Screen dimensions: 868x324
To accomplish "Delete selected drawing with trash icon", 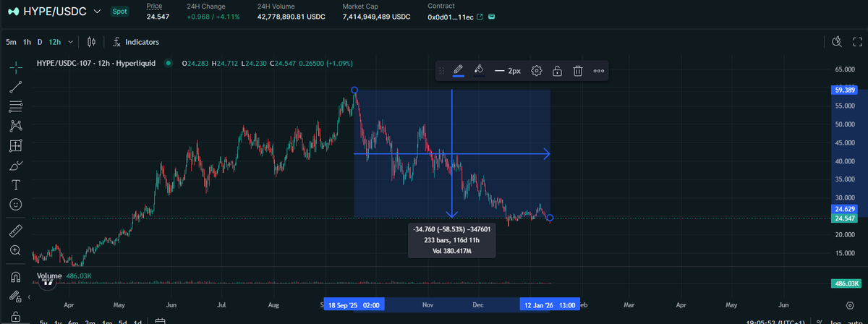I will pos(578,71).
